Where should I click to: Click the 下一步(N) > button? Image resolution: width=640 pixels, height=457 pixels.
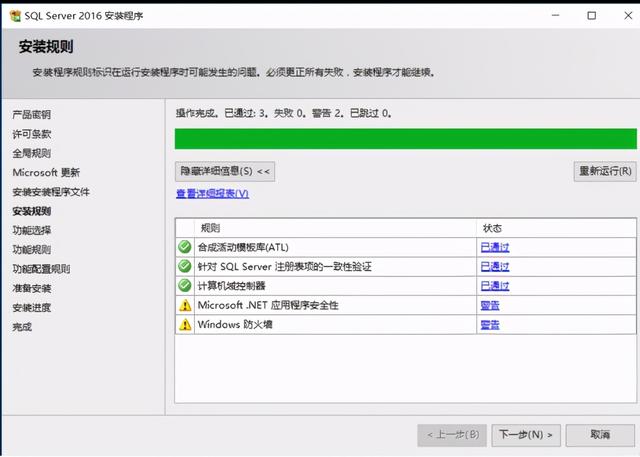pos(526,435)
